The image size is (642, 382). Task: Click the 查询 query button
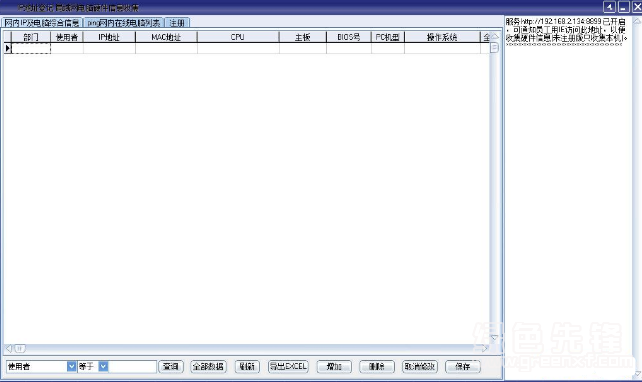[171, 366]
